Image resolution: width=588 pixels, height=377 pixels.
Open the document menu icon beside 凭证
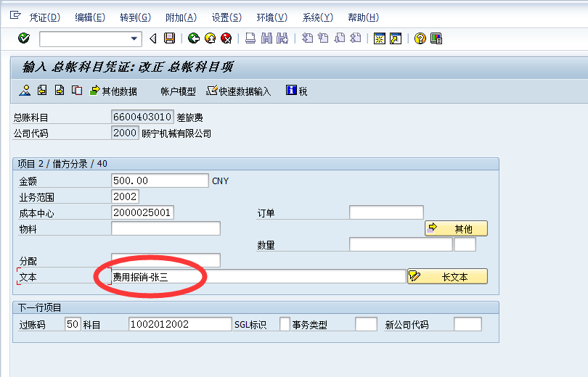pyautogui.click(x=15, y=15)
